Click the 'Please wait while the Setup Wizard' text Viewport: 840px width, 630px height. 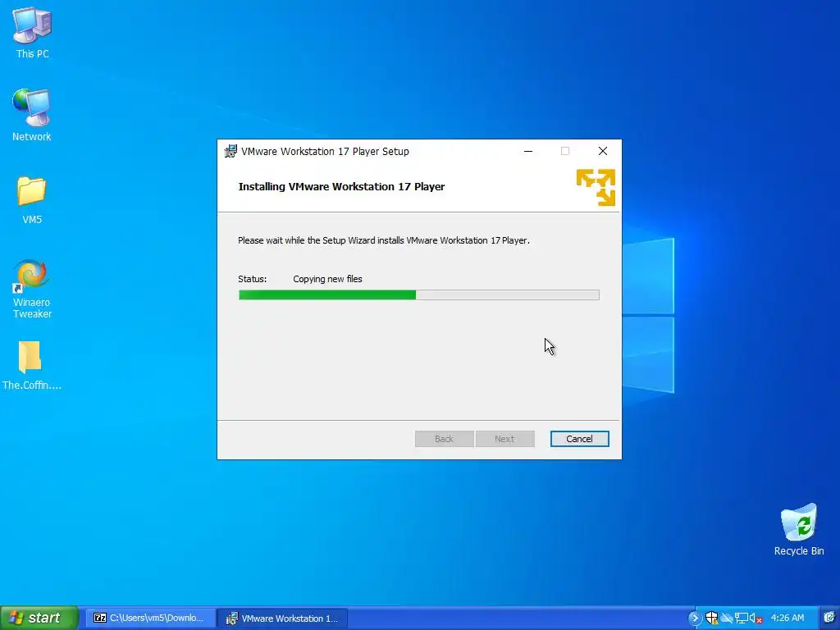384,240
